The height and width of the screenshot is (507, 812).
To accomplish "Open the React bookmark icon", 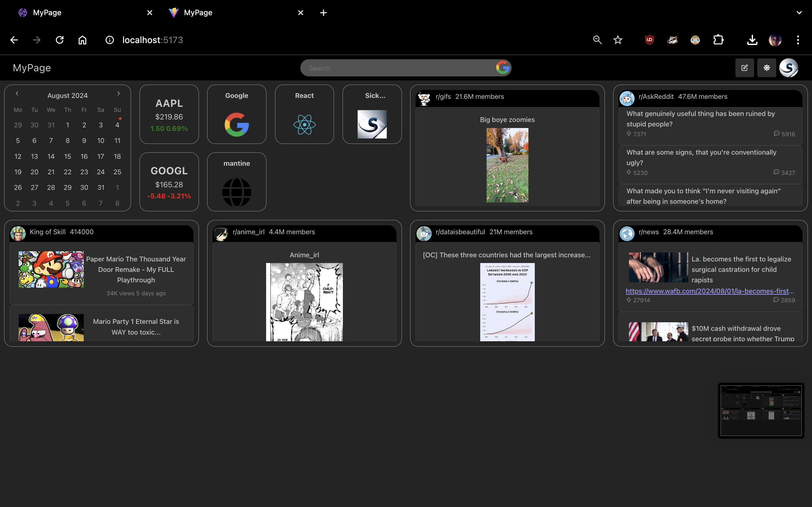I will click(x=304, y=125).
